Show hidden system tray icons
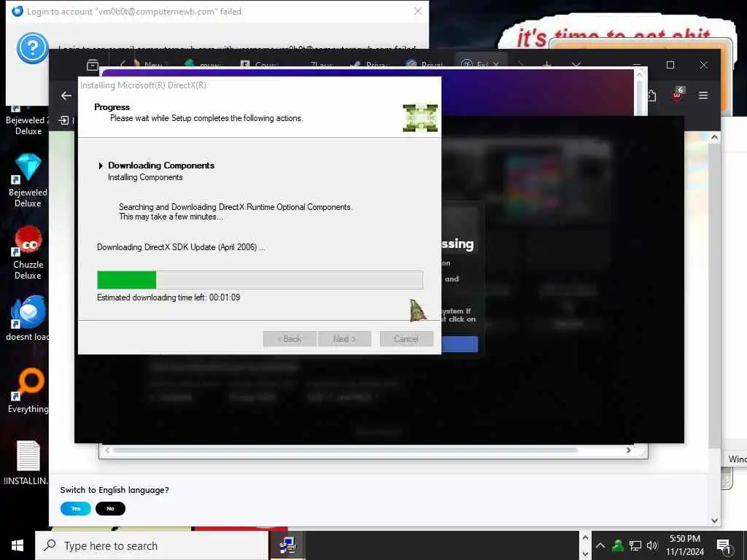Screen dimensions: 747x560 [x=600, y=545]
